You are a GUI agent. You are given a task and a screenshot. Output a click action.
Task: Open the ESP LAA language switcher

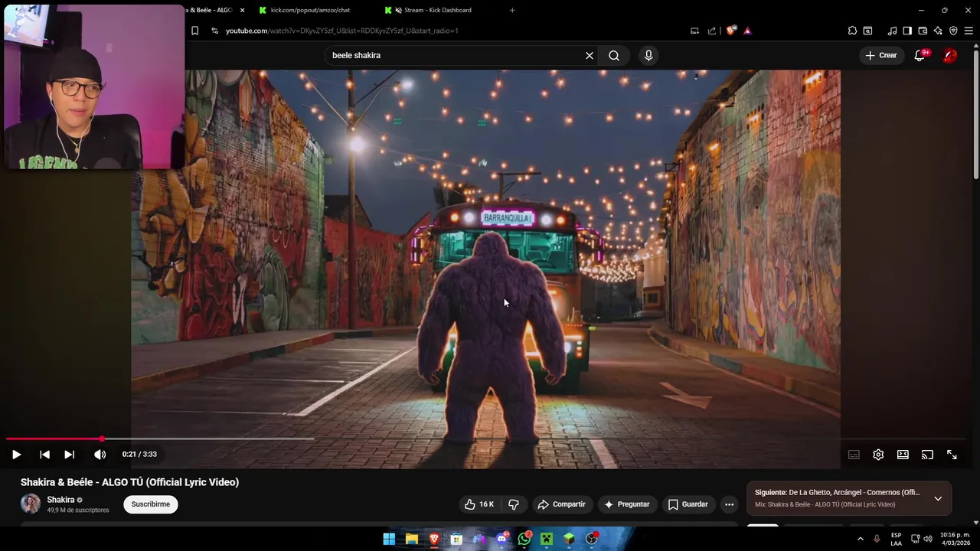coord(896,539)
